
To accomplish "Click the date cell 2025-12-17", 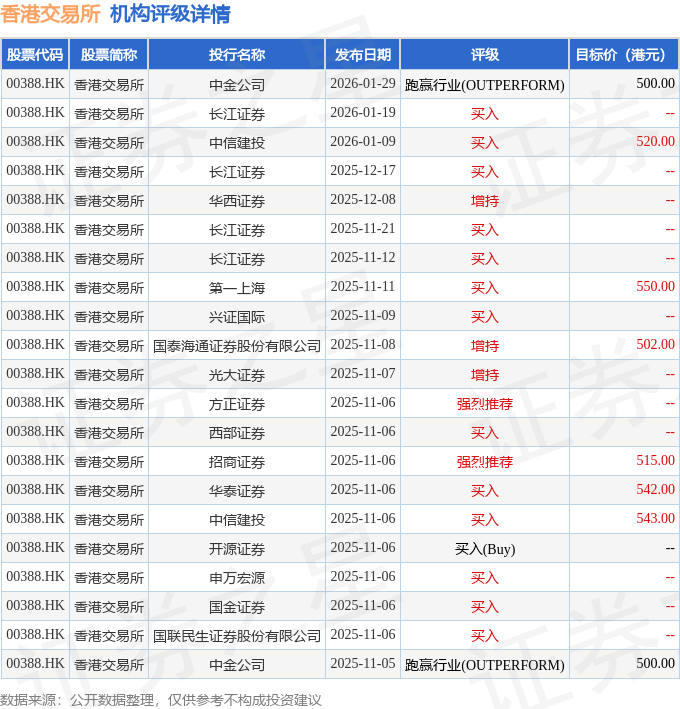I will [x=363, y=171].
